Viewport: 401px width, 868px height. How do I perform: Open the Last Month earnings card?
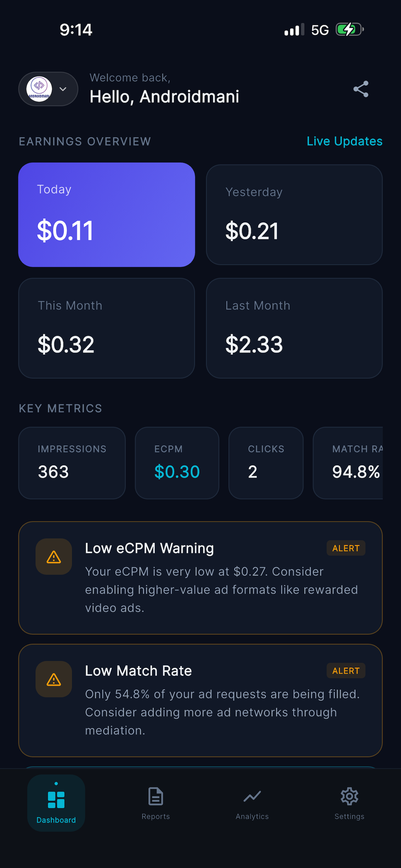click(x=294, y=328)
